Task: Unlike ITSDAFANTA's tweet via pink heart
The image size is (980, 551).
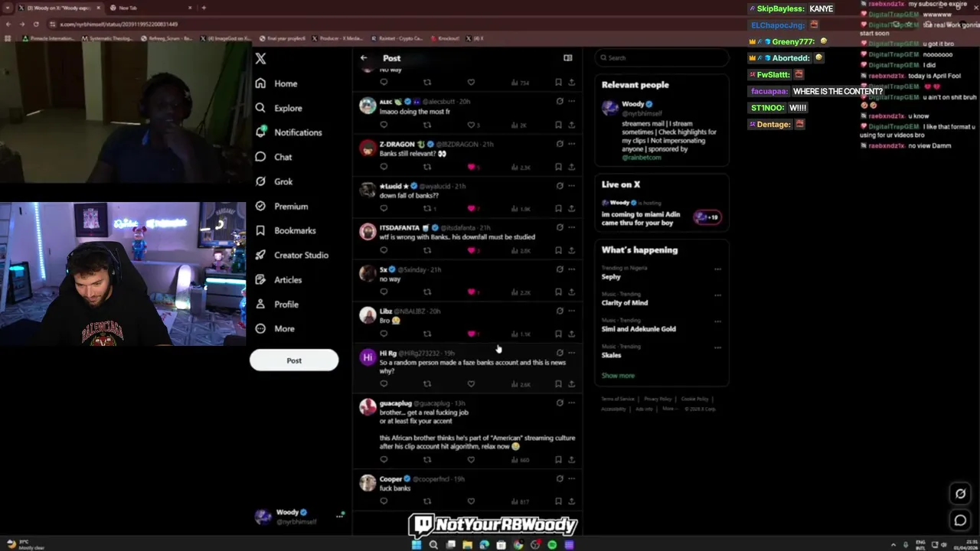Action: pos(471,250)
